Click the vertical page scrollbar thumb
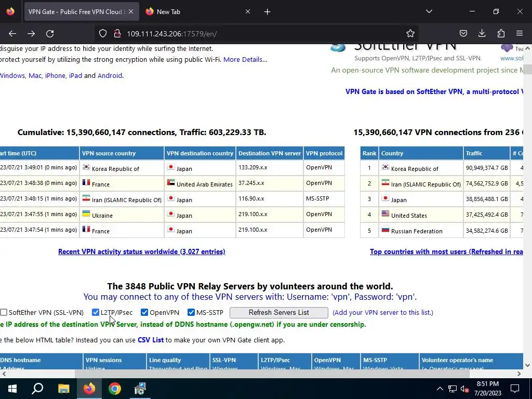Viewport: 532px width, 399px height. coord(527,69)
